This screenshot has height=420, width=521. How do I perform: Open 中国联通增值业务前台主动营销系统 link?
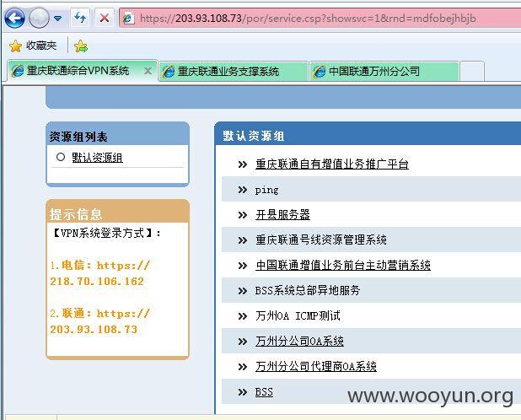pyautogui.click(x=343, y=265)
